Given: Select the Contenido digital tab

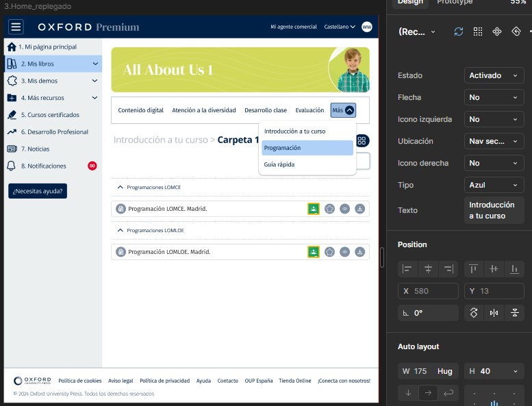Looking at the screenshot, I should click(141, 110).
